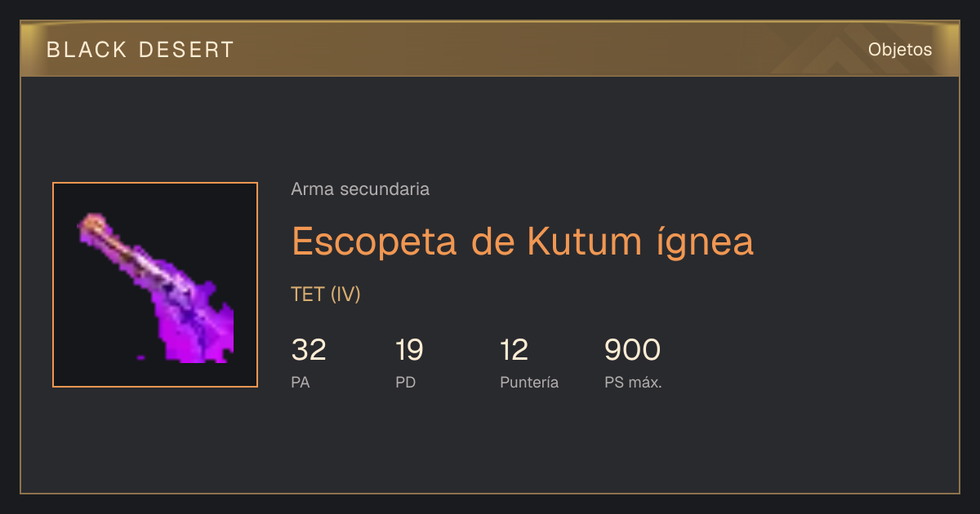
Task: Click the BLACK DESERT header title
Action: (x=140, y=50)
